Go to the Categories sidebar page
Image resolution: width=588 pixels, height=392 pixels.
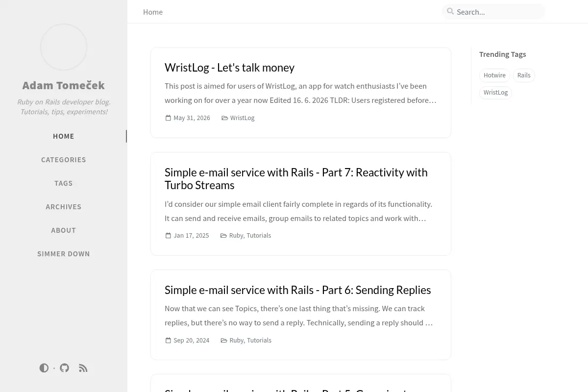click(64, 160)
